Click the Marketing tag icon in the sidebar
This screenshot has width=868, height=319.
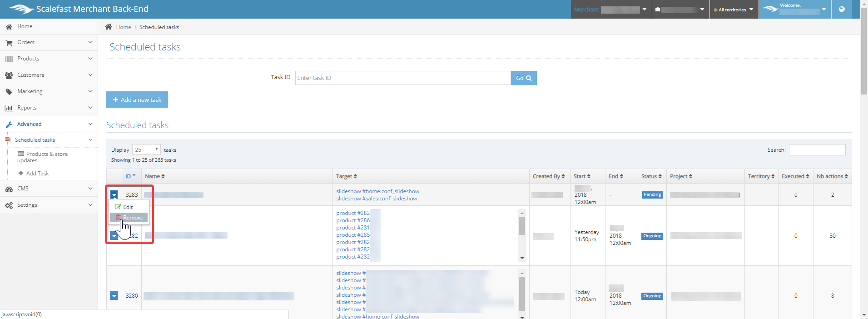[x=9, y=92]
